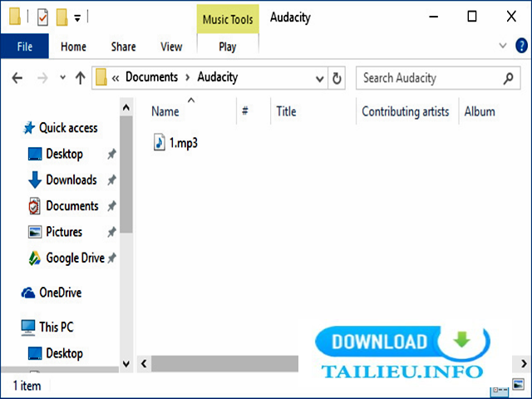532x399 pixels.
Task: Click the Music Tools contextual tab header
Action: (228, 19)
